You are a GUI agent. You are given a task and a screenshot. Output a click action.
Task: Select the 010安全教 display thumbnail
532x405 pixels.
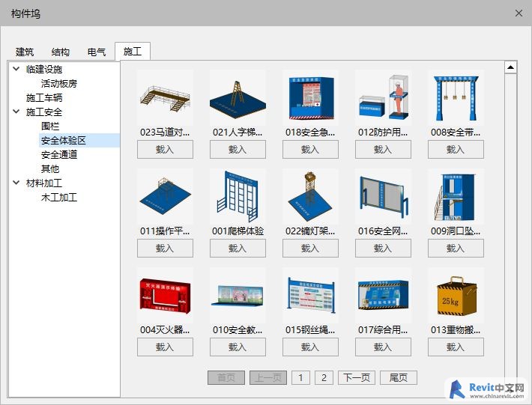pyautogui.click(x=238, y=295)
